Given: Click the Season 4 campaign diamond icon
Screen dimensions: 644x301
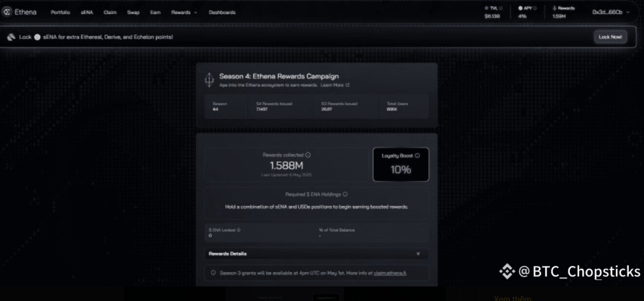Looking at the screenshot, I should coord(209,80).
